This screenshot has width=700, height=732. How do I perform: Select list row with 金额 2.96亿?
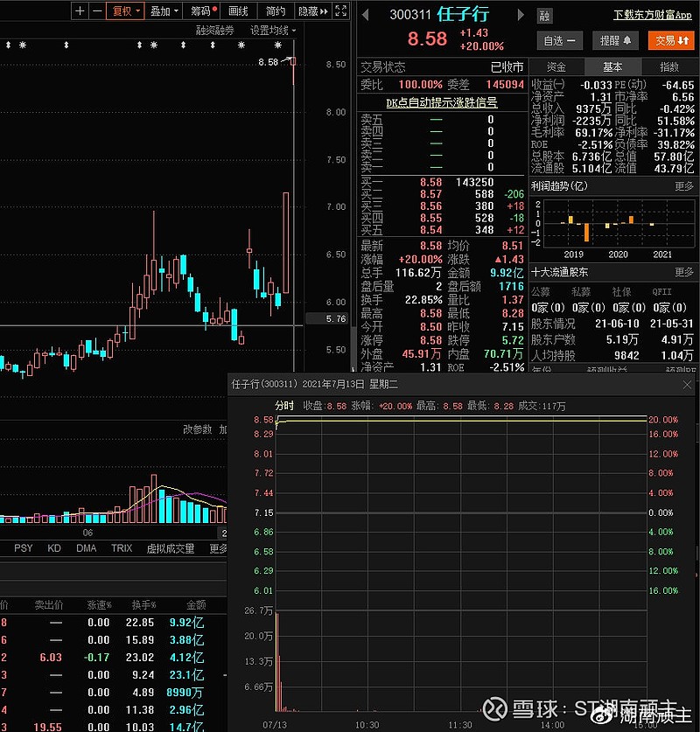114,710
